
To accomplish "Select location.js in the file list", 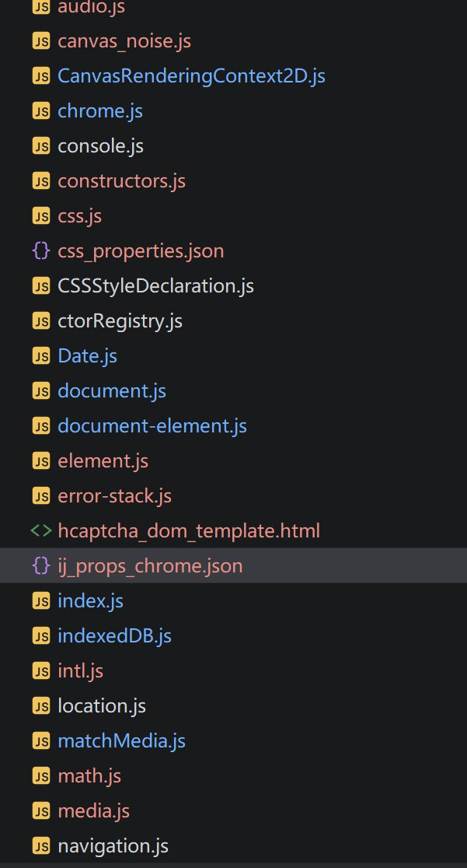I will pyautogui.click(x=102, y=706).
